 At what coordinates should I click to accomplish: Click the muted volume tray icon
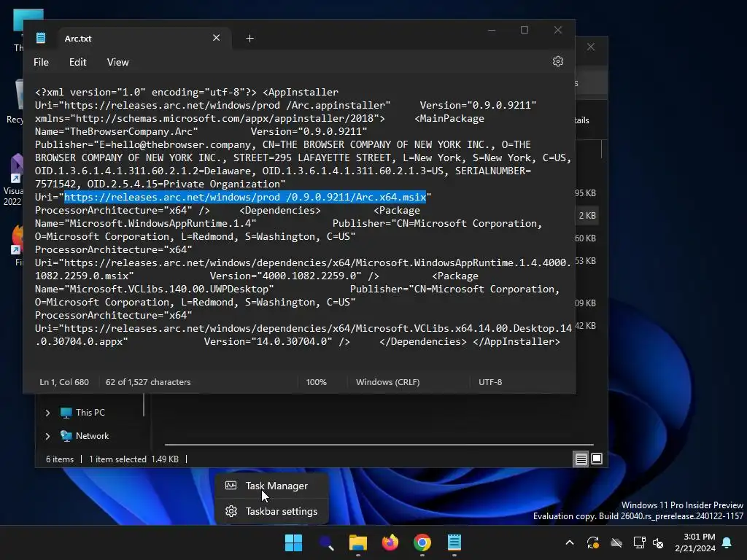[658, 542]
